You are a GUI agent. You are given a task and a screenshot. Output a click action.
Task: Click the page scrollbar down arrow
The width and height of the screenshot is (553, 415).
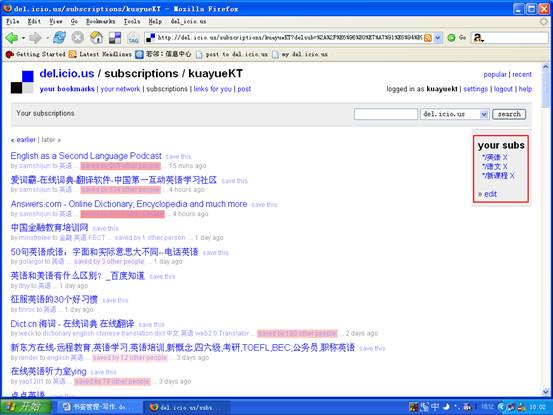[546, 391]
